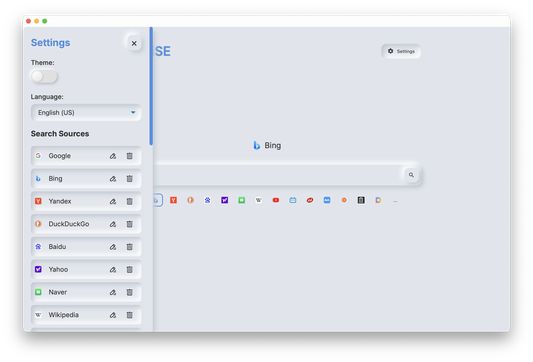The width and height of the screenshot is (533, 362).
Task: Click inside the main search input field
Action: 277,175
